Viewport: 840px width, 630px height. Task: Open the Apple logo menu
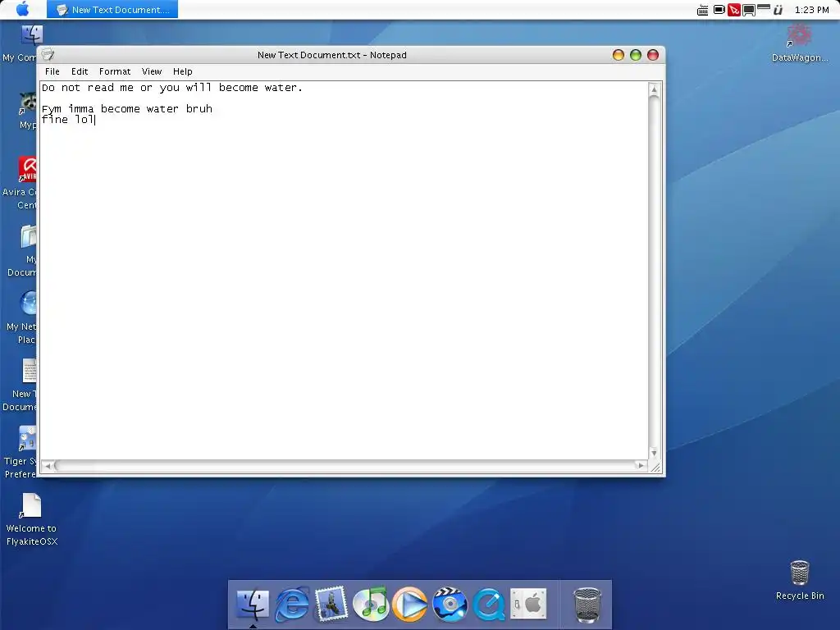pyautogui.click(x=23, y=9)
